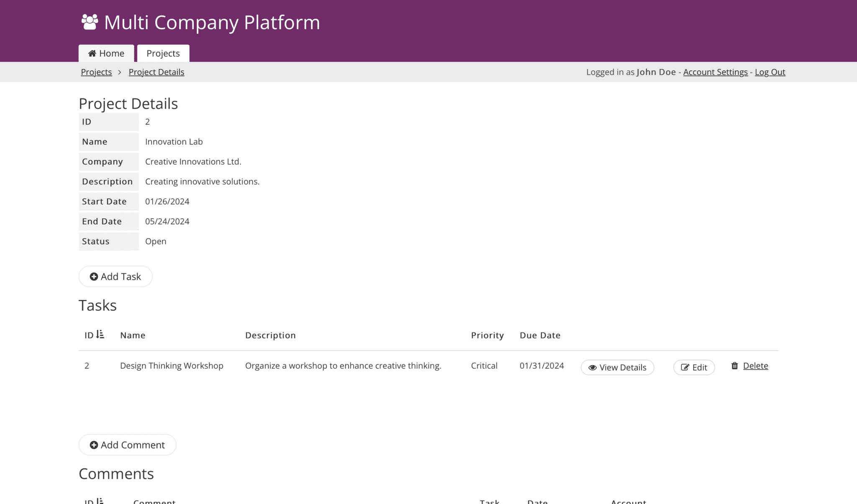Switch to the Home tab

tap(106, 53)
